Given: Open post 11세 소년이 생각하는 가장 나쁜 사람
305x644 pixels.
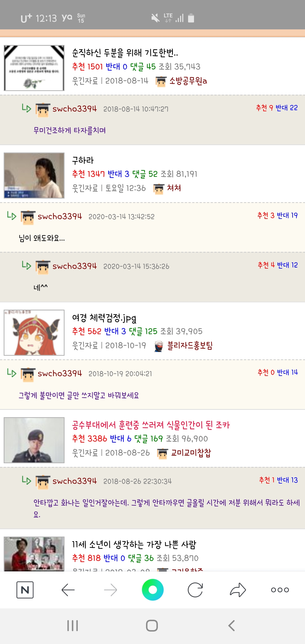Looking at the screenshot, I should tap(134, 544).
